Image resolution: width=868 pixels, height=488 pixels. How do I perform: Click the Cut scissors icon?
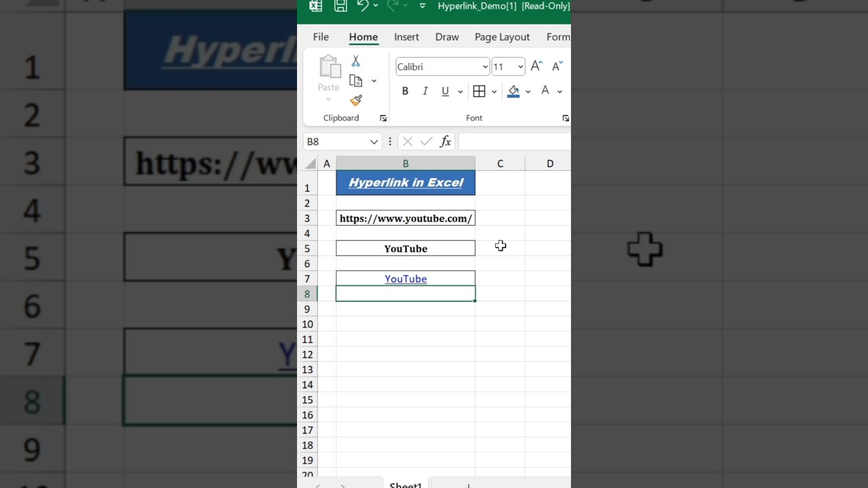click(356, 62)
